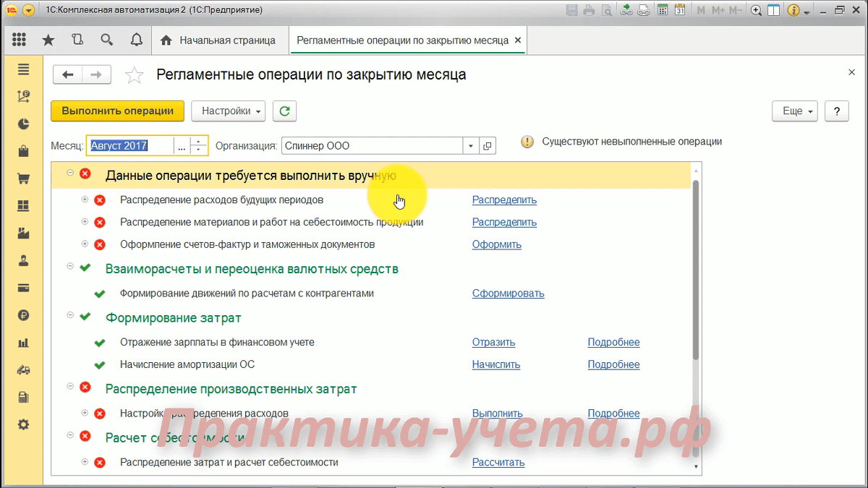Click 'Подробнее' link for 'Начисление амортизации ОС'

[x=613, y=365]
